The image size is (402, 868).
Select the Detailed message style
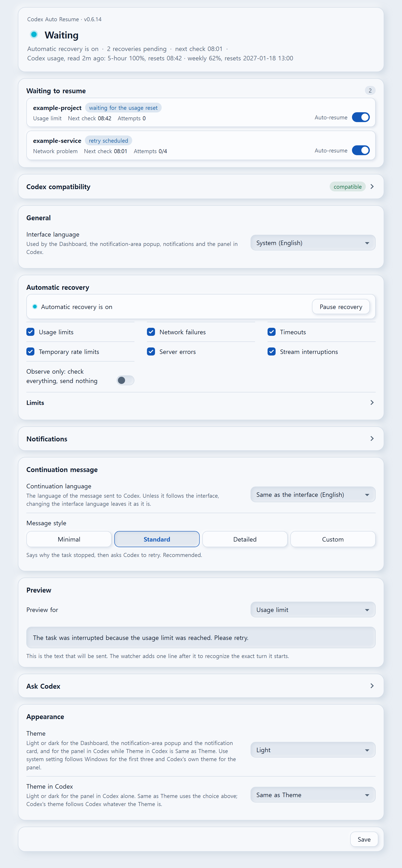click(x=245, y=540)
